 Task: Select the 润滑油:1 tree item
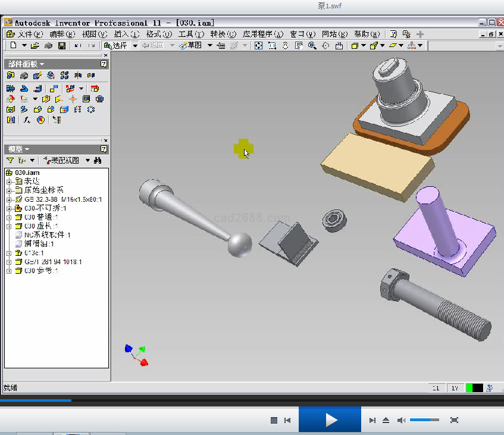[39, 244]
